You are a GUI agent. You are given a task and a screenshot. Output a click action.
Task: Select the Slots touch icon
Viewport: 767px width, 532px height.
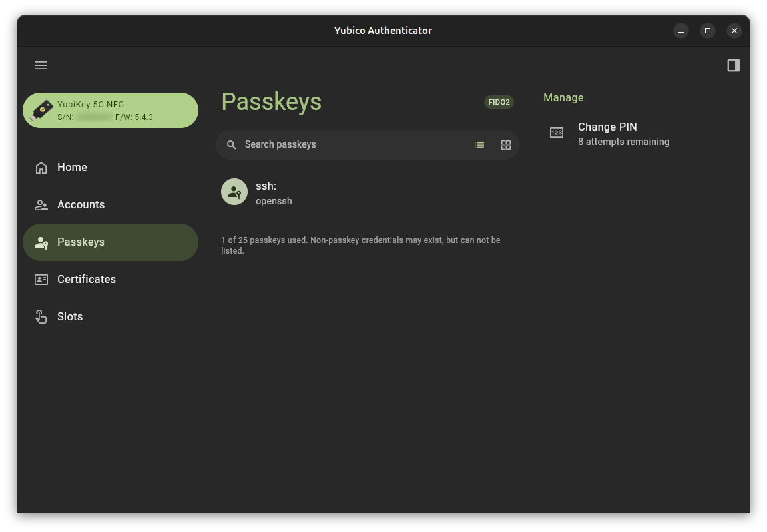tap(41, 316)
